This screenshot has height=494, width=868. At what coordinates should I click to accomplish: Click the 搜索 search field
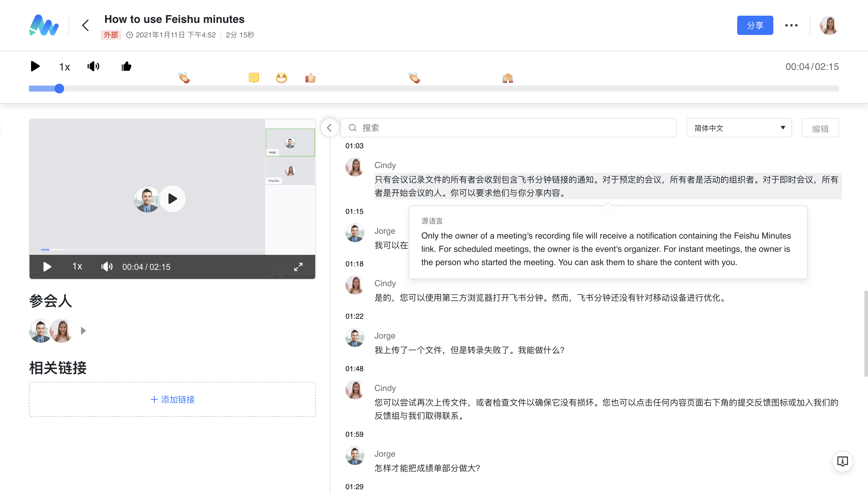click(508, 128)
